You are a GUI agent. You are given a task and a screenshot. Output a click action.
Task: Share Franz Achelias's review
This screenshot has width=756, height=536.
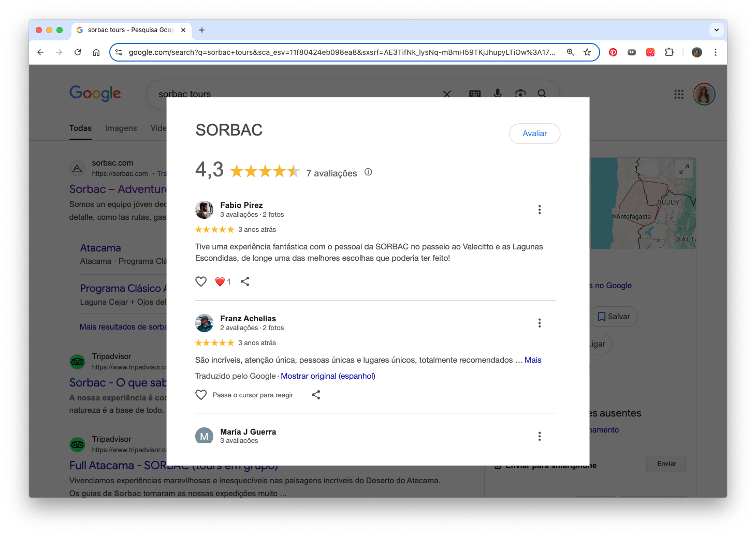click(316, 395)
